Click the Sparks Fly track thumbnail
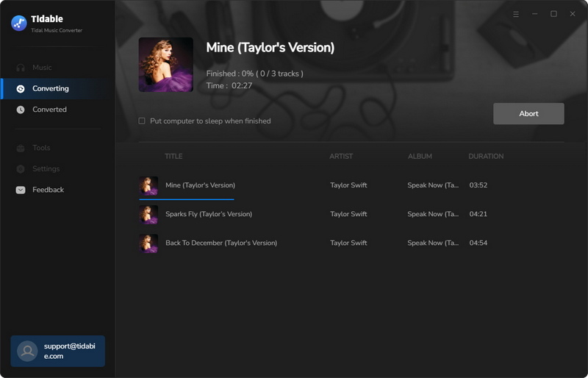588x378 pixels. pyautogui.click(x=148, y=214)
